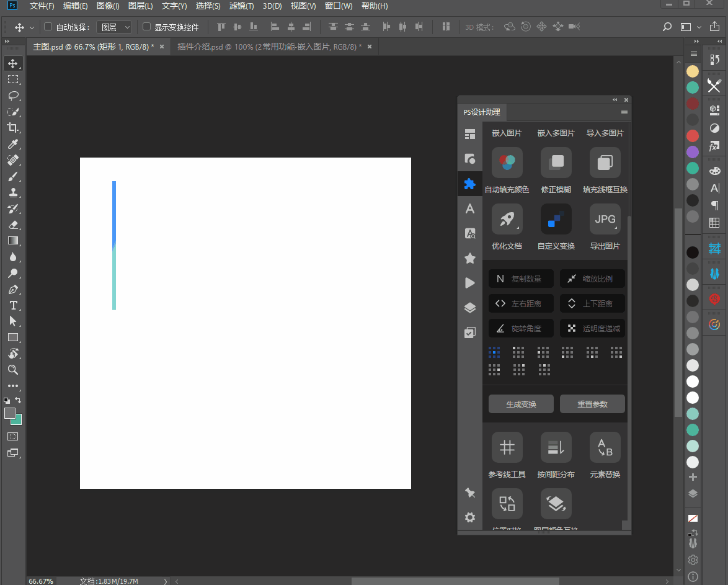The width and height of the screenshot is (728, 585).
Task: Open the Move tool preset dropdown arrow
Action: click(x=32, y=27)
